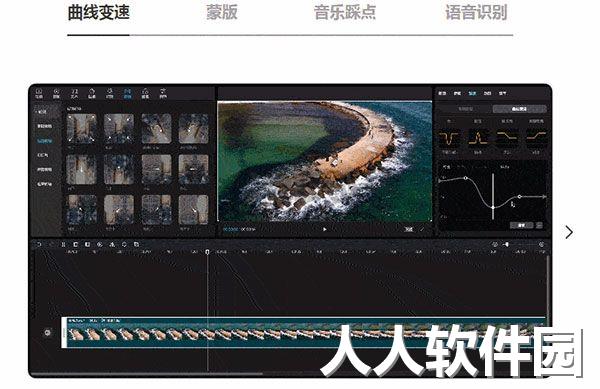Viewport: 600px width, 389px height.
Task: Click the reset button under speed curve
Action: (x=521, y=225)
